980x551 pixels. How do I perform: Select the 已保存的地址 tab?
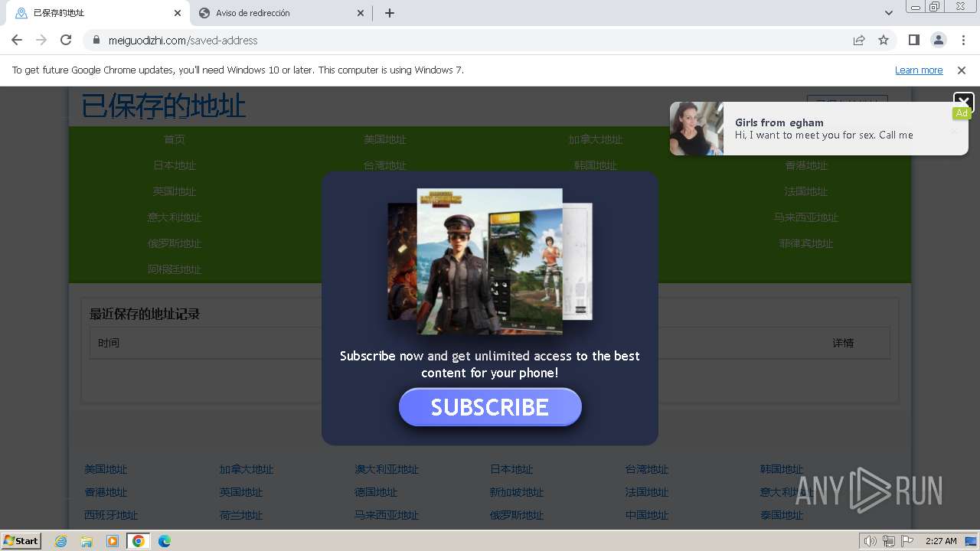[96, 13]
